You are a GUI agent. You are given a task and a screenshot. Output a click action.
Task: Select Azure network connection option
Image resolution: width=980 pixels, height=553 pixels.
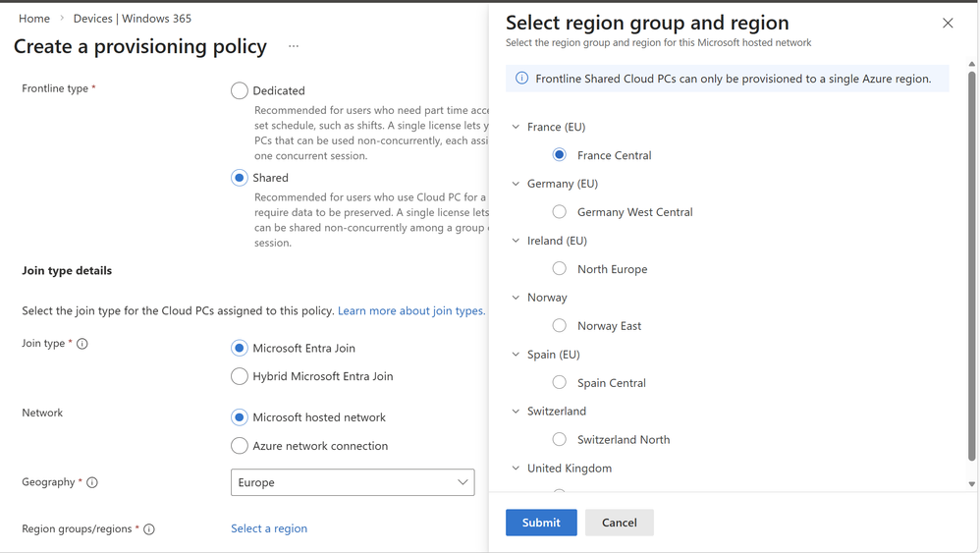click(x=240, y=446)
